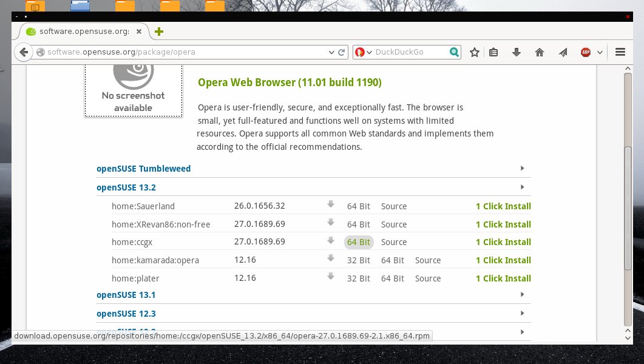644x364 pixels.
Task: Open the blue folder on the desktop
Action: 80,5
